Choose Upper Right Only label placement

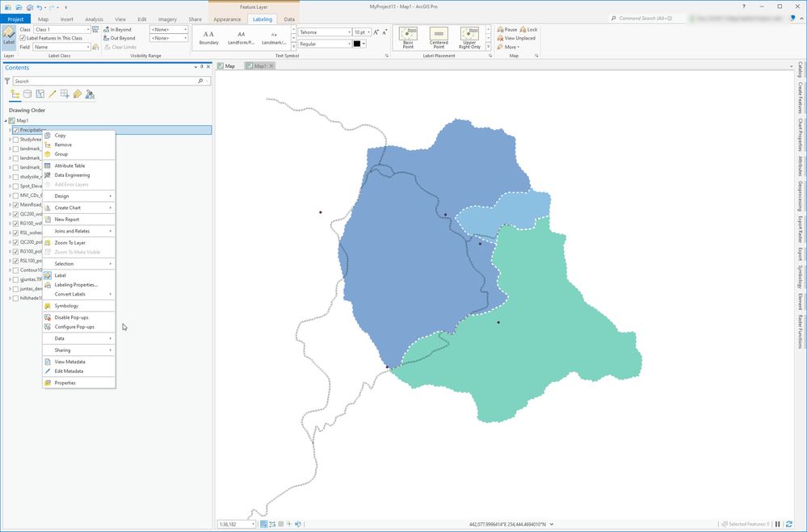[x=469, y=38]
